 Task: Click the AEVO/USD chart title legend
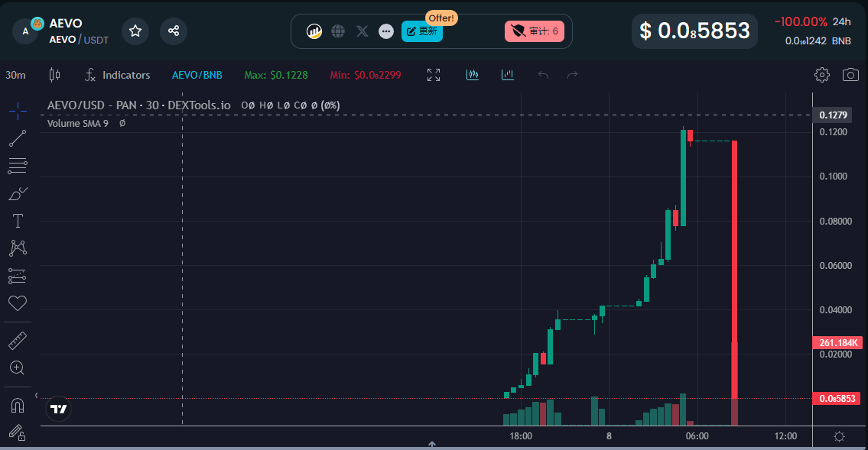coord(139,105)
